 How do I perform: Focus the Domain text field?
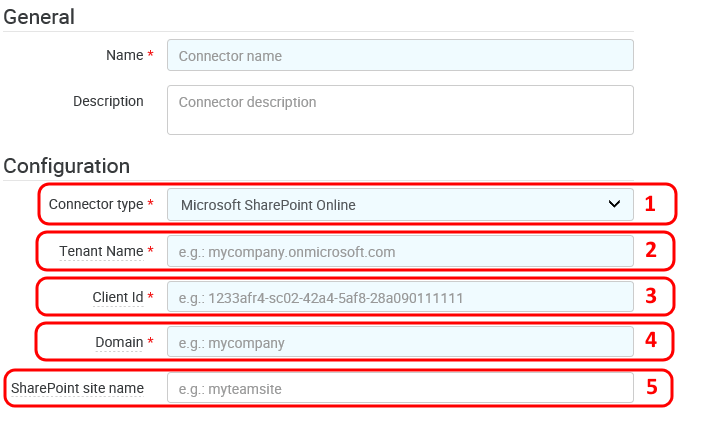[x=400, y=343]
